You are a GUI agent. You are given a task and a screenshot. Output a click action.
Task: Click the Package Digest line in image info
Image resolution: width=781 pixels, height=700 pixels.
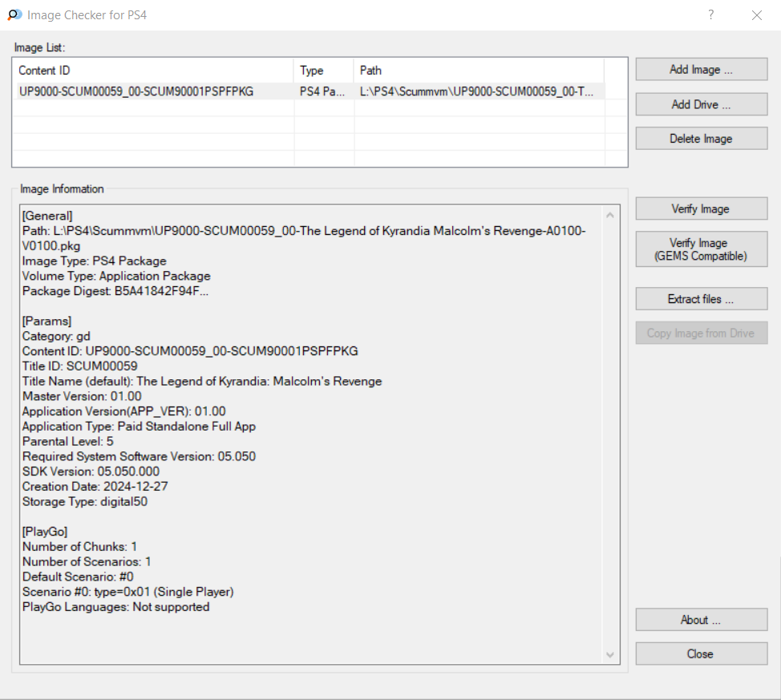[x=115, y=291]
